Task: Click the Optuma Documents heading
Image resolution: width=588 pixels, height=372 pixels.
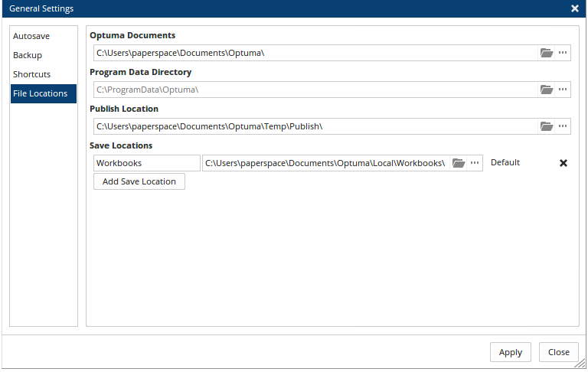Action: [132, 35]
